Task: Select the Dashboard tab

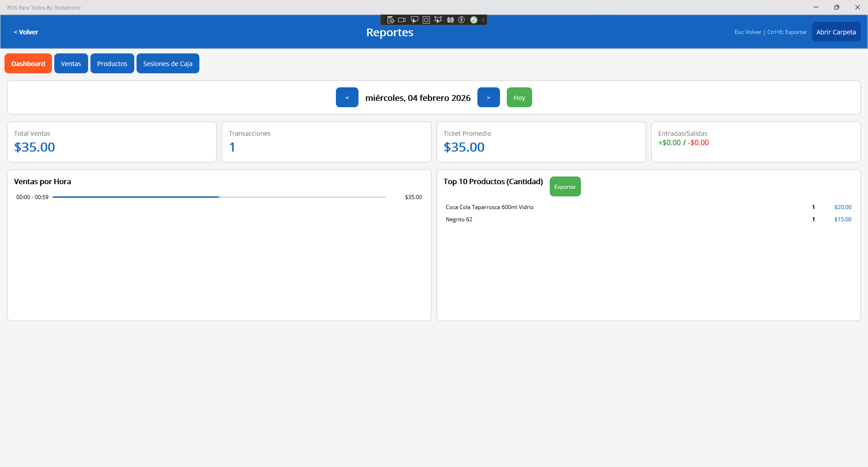Action: click(x=28, y=63)
